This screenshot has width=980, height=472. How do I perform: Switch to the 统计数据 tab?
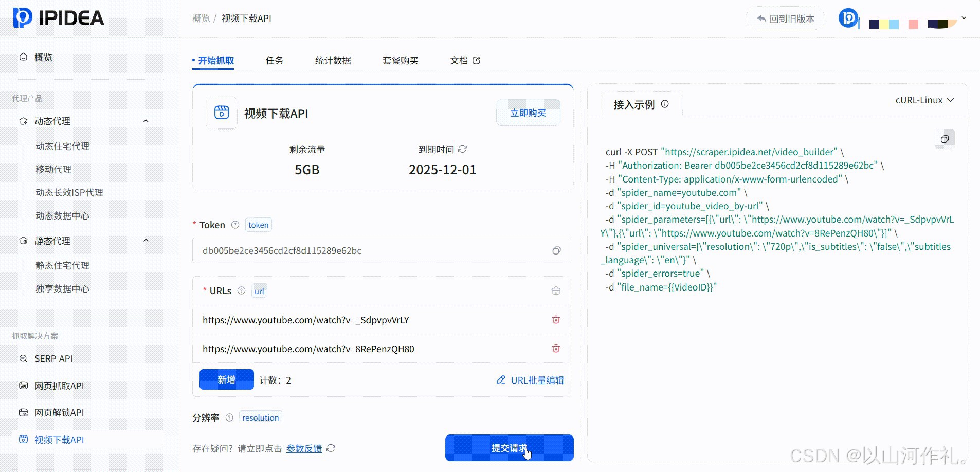pos(333,61)
